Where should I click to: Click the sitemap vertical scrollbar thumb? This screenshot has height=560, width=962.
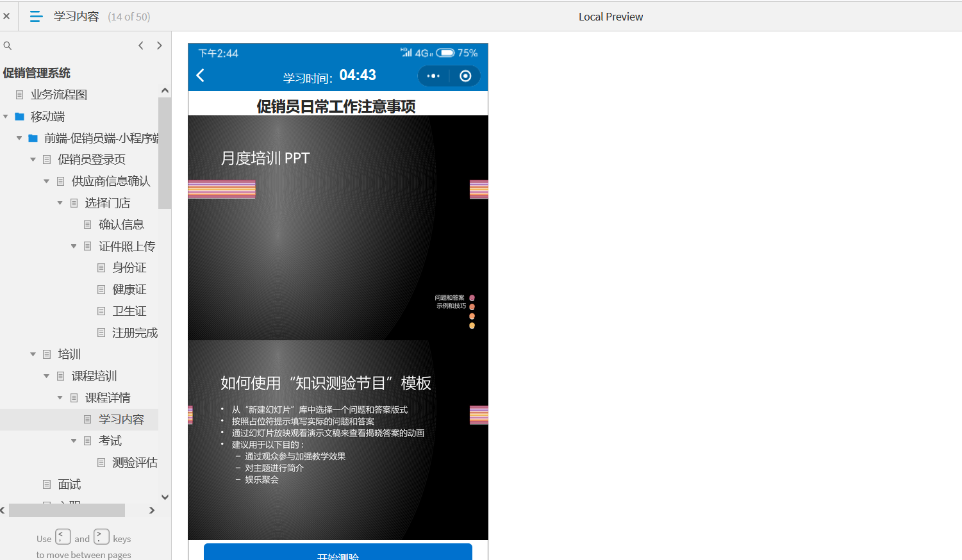165,153
